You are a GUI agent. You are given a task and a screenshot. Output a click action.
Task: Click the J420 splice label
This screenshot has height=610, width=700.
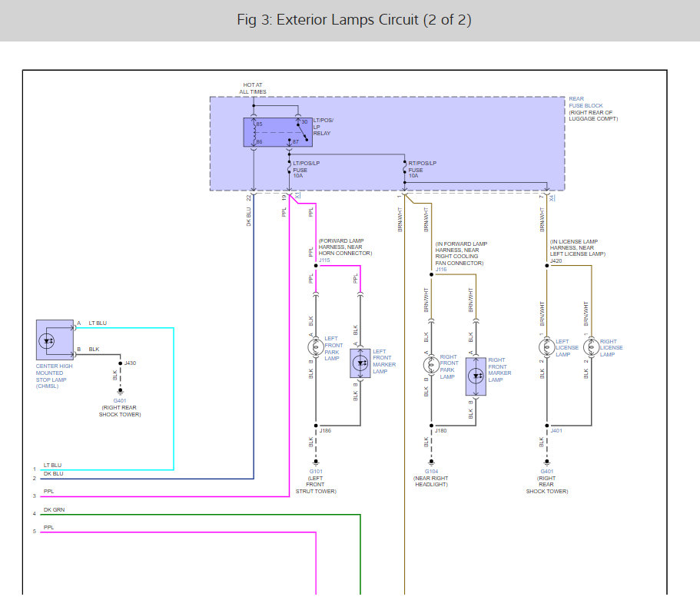(x=556, y=261)
